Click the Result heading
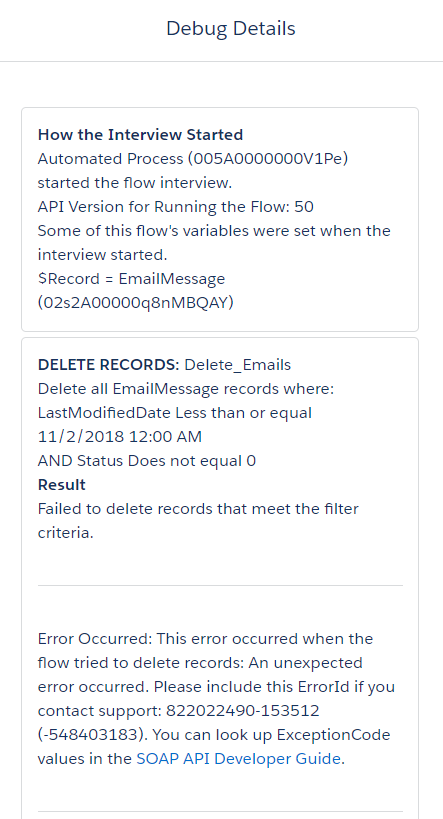The width and height of the screenshot is (443, 819). coord(62,485)
